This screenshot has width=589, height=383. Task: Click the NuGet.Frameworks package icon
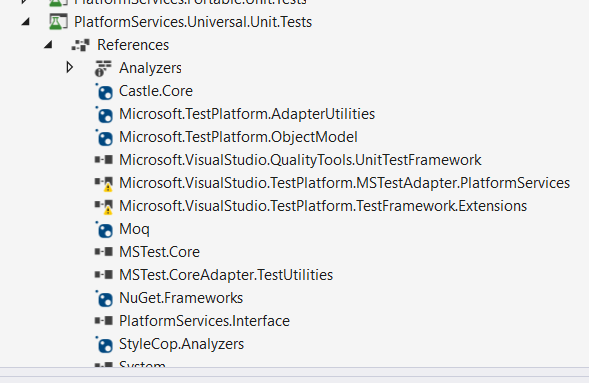pos(104,298)
